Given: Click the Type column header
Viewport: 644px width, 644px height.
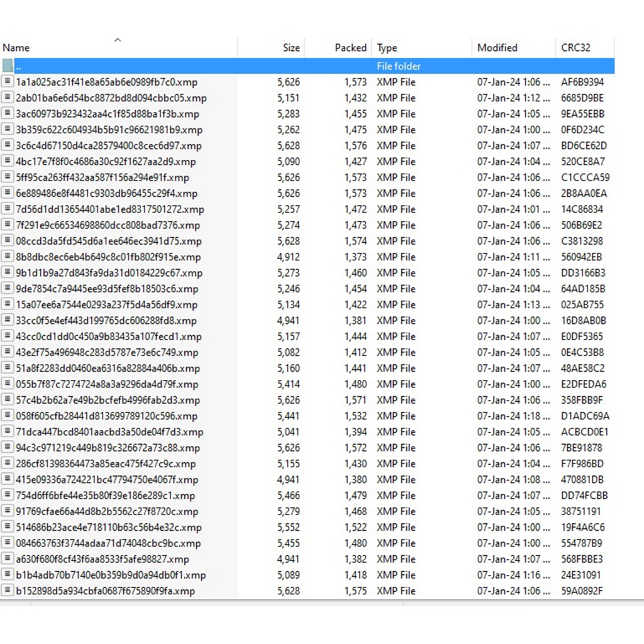Looking at the screenshot, I should (x=387, y=48).
